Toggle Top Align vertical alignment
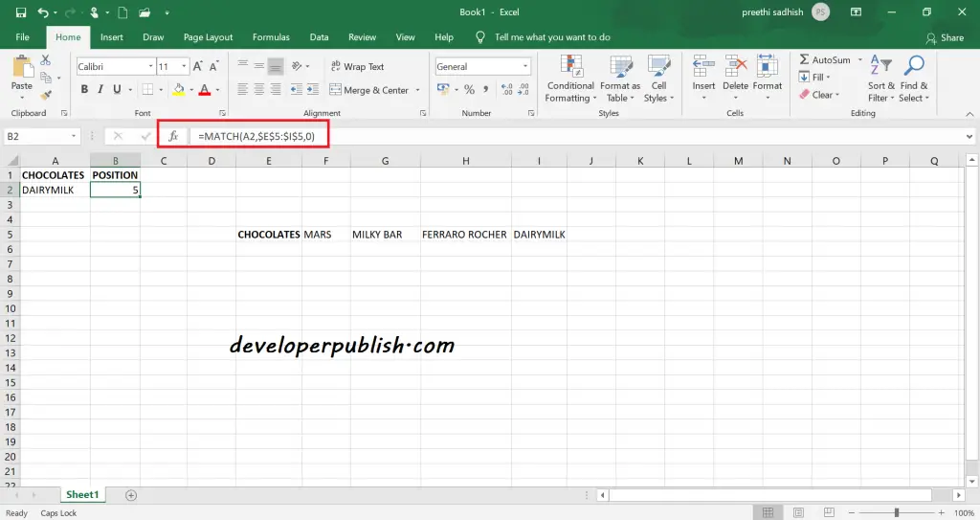Image resolution: width=980 pixels, height=520 pixels. click(242, 66)
